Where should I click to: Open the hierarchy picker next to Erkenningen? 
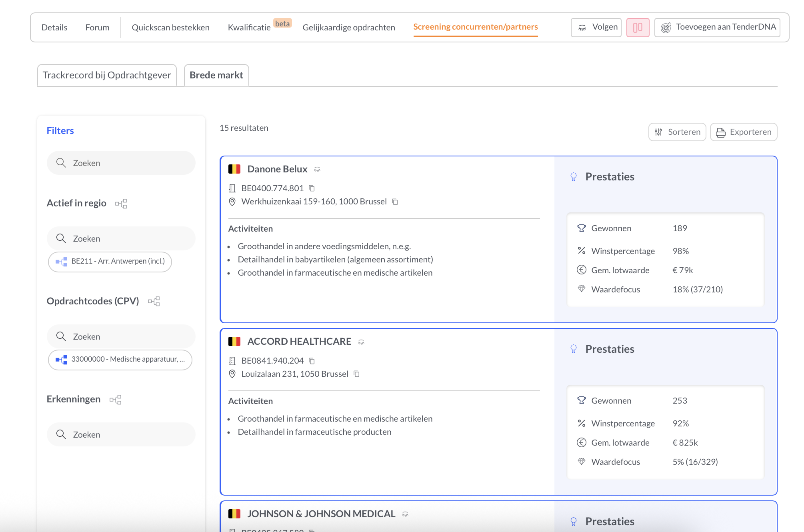115,400
